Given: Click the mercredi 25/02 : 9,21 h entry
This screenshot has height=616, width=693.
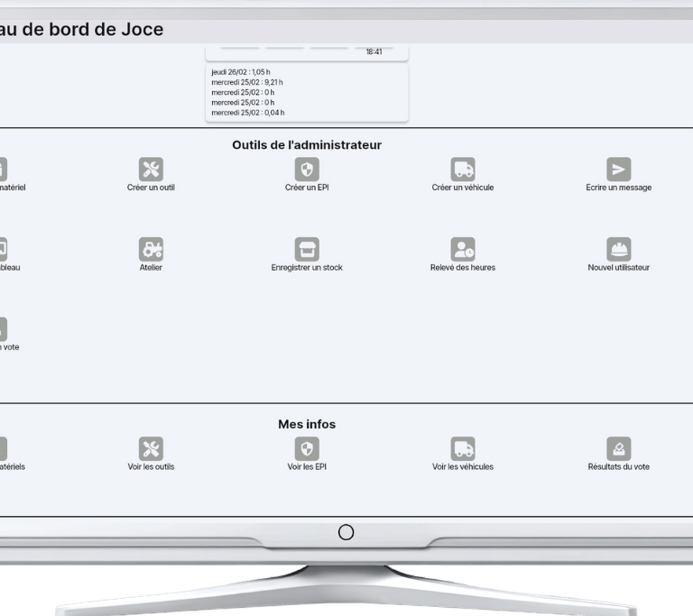Looking at the screenshot, I should [x=247, y=82].
